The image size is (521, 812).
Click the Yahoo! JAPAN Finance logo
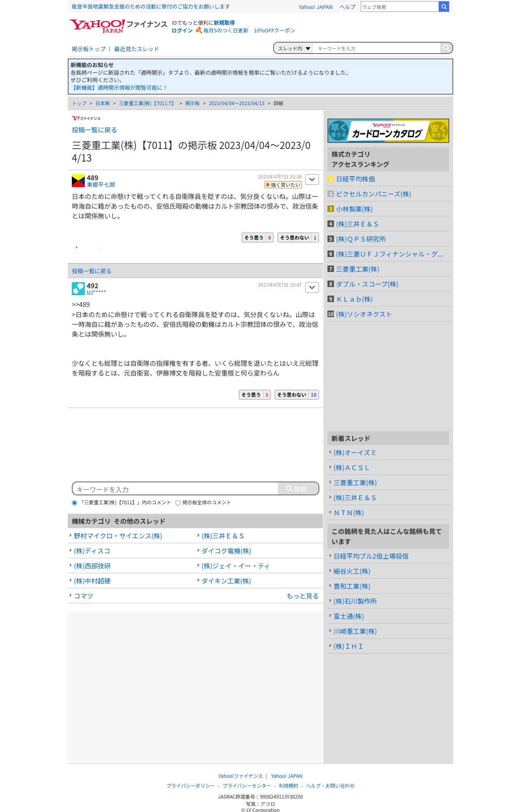click(x=118, y=26)
